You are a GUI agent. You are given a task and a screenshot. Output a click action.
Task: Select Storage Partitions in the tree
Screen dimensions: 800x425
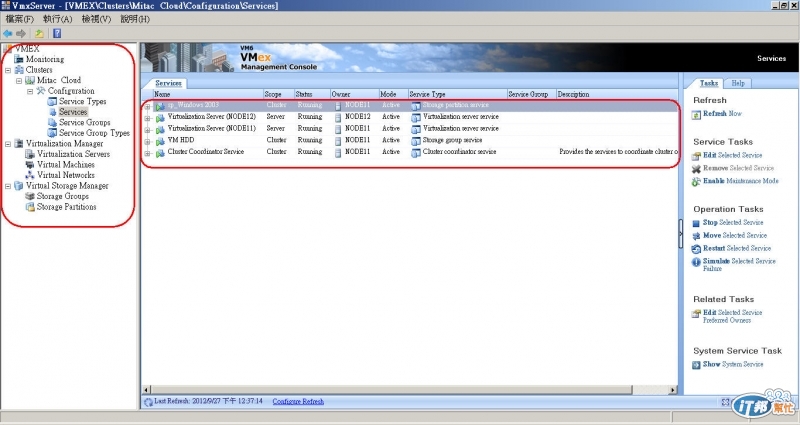pyautogui.click(x=66, y=207)
